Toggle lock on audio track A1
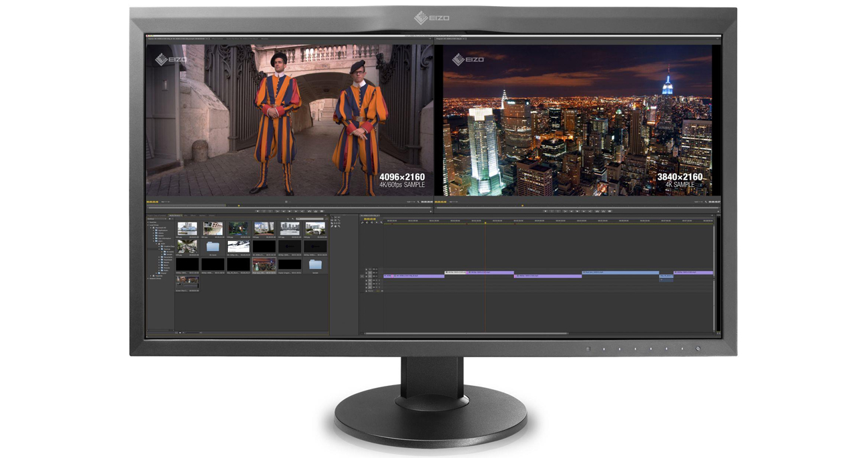Viewport: 868px width, 458px height. click(x=367, y=280)
